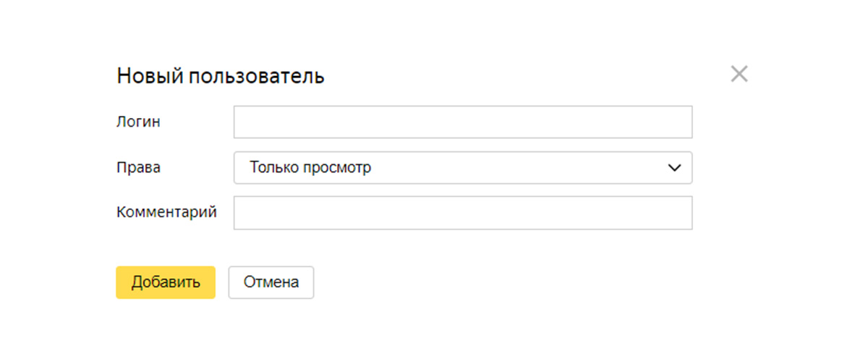Click the Новый пользователь dialog title
Viewport: 868px width, 362px height.
pos(221,76)
